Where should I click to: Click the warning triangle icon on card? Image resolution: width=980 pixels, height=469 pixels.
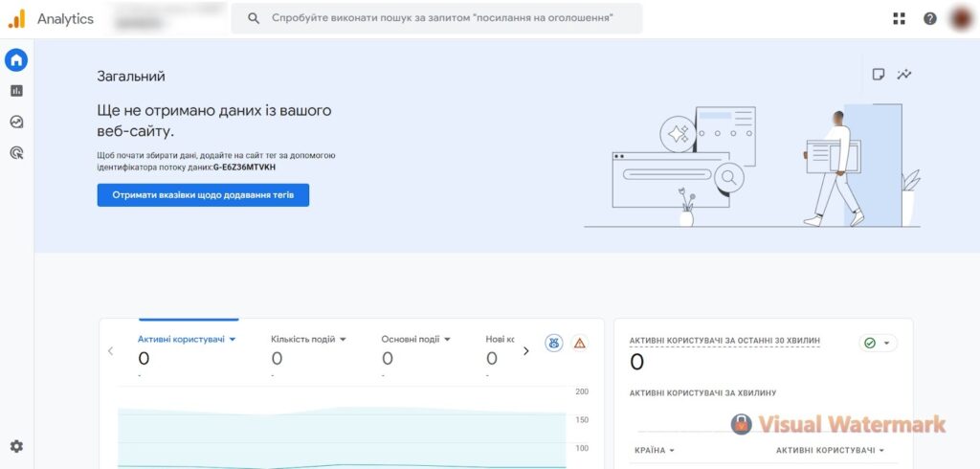(579, 343)
